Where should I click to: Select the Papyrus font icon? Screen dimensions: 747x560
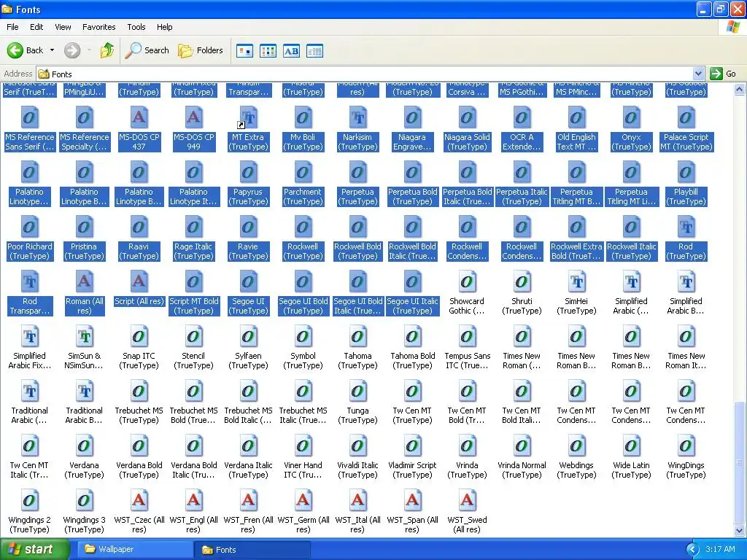pyautogui.click(x=248, y=172)
